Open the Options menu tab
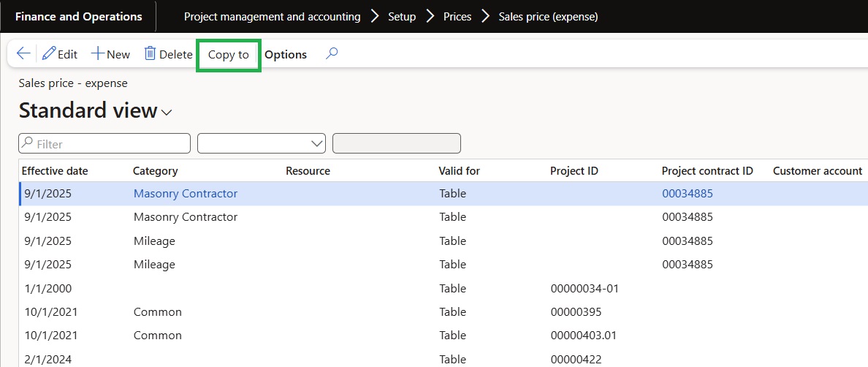 click(286, 55)
